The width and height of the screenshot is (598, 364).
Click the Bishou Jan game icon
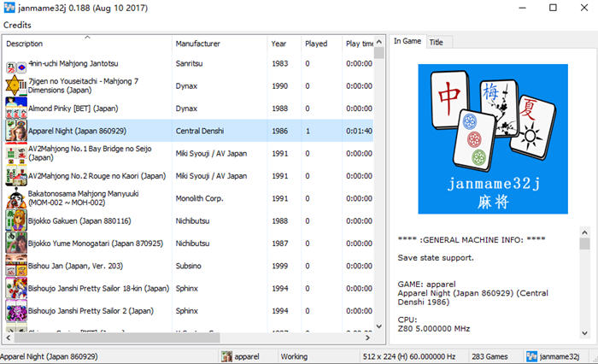pos(16,266)
